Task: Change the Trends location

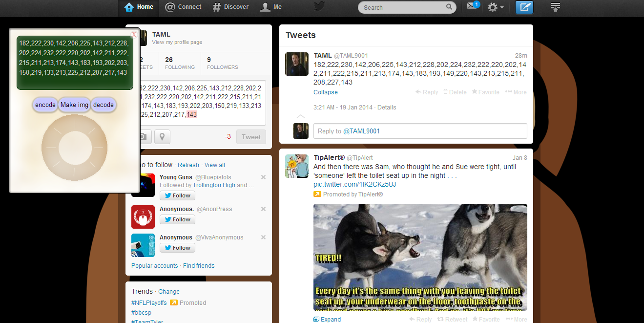Action: pos(169,292)
